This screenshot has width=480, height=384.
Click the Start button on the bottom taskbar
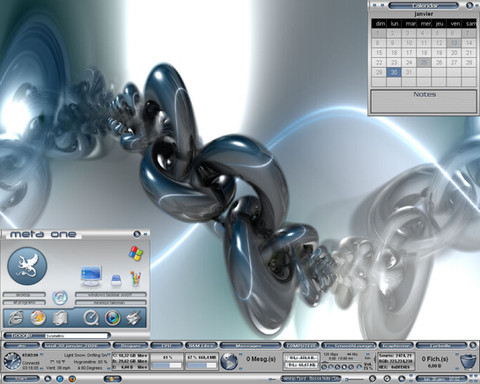pos(21,379)
